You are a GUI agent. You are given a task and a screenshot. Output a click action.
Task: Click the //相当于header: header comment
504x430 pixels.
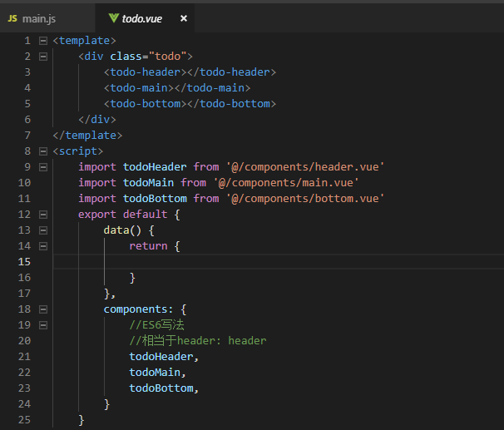coord(198,341)
